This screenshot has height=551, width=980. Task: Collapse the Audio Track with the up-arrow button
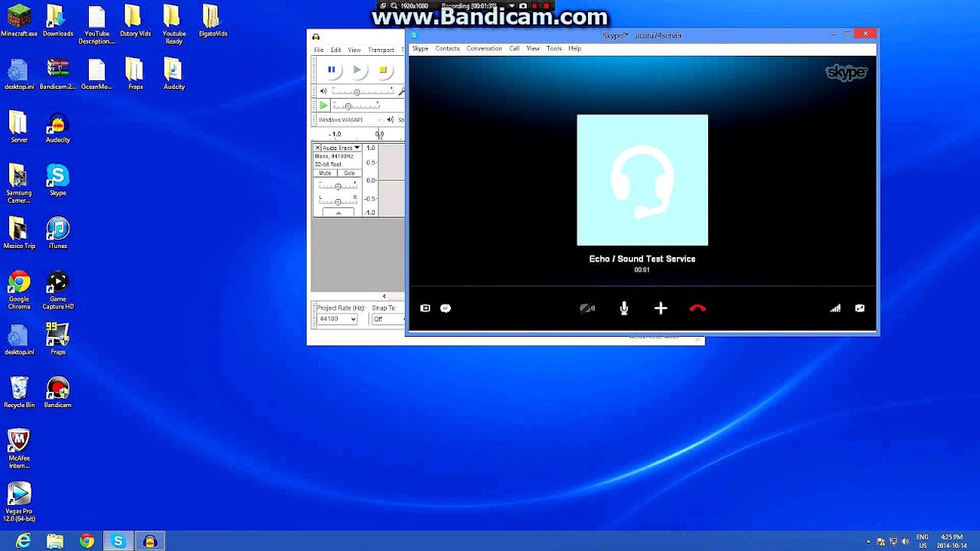[338, 212]
